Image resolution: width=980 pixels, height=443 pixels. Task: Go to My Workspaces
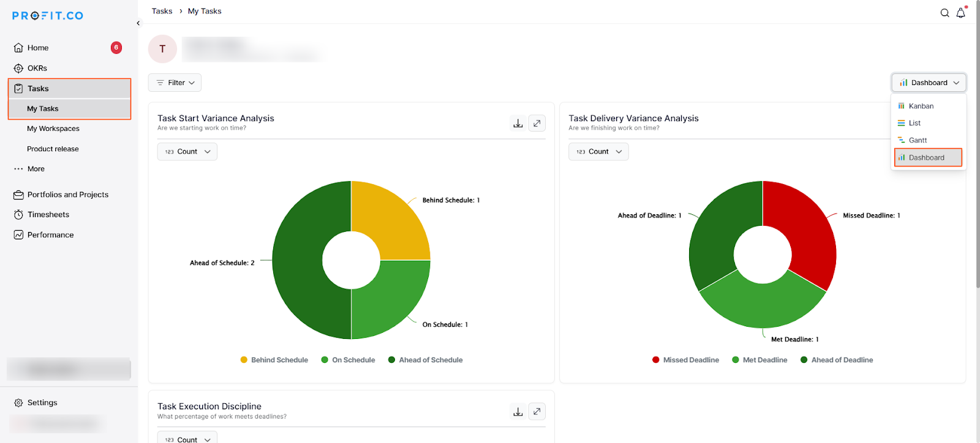tap(53, 128)
